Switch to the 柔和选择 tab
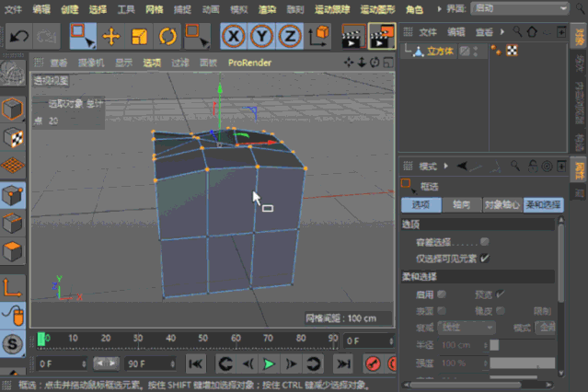 [543, 205]
